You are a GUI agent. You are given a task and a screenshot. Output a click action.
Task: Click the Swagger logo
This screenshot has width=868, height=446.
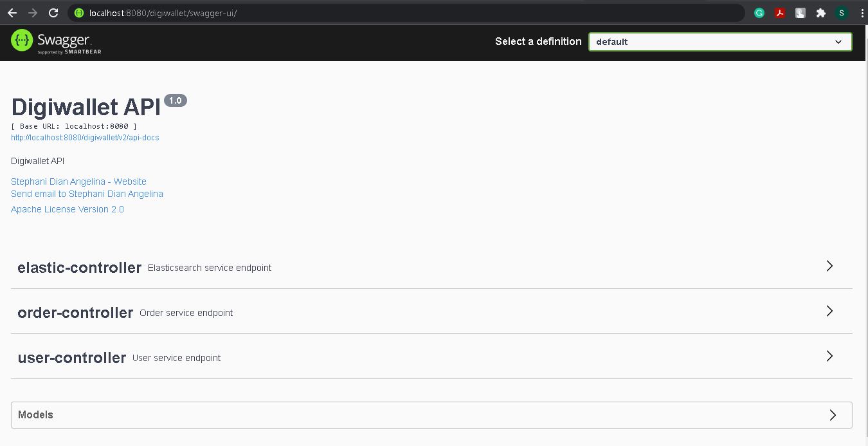tap(56, 42)
